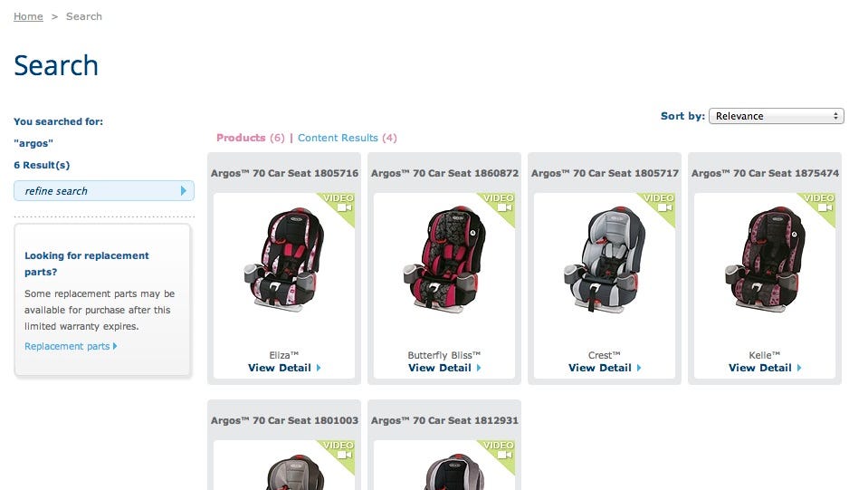The width and height of the screenshot is (868, 490).
Task: Open video badge on Kelle car seat
Action: (819, 206)
